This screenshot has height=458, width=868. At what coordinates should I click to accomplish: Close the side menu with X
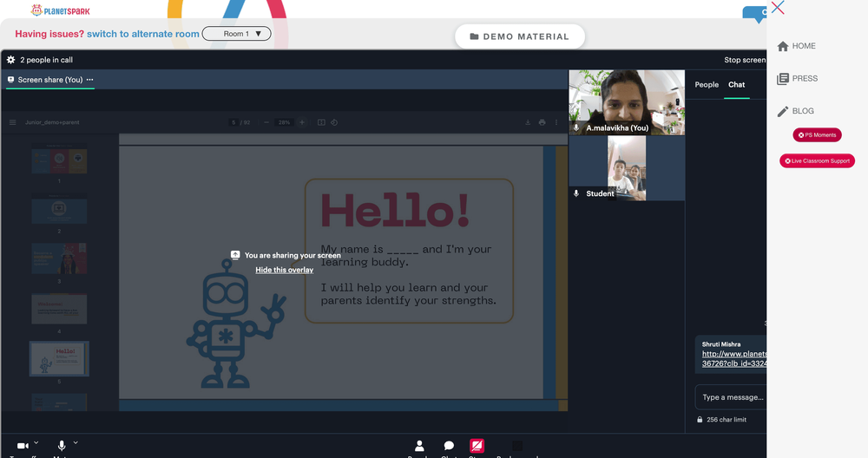click(x=778, y=7)
